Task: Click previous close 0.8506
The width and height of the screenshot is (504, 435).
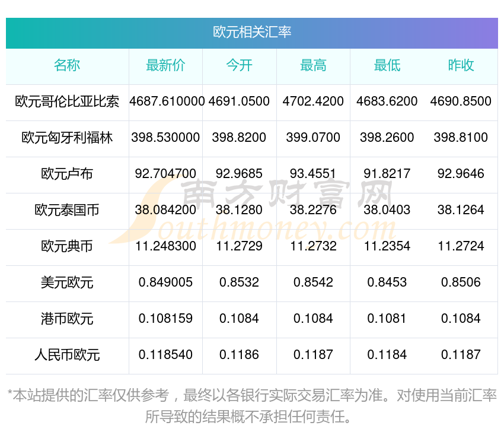Action: point(461,282)
